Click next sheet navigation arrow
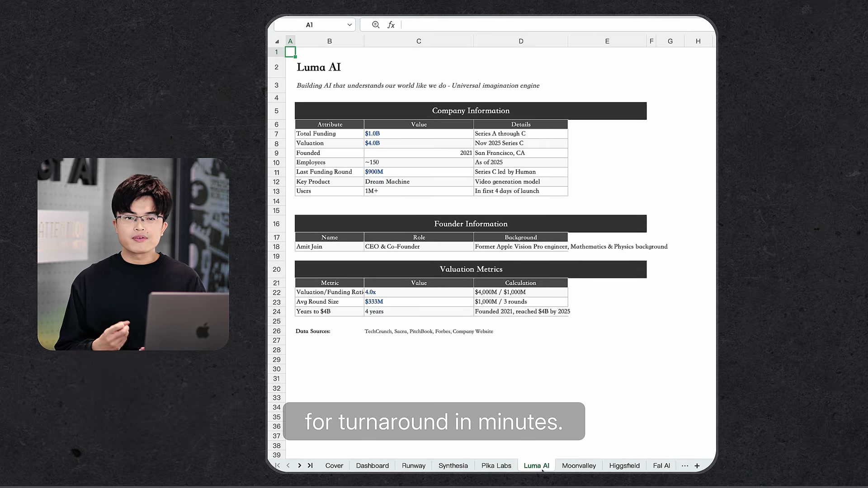This screenshot has width=868, height=488. (299, 465)
